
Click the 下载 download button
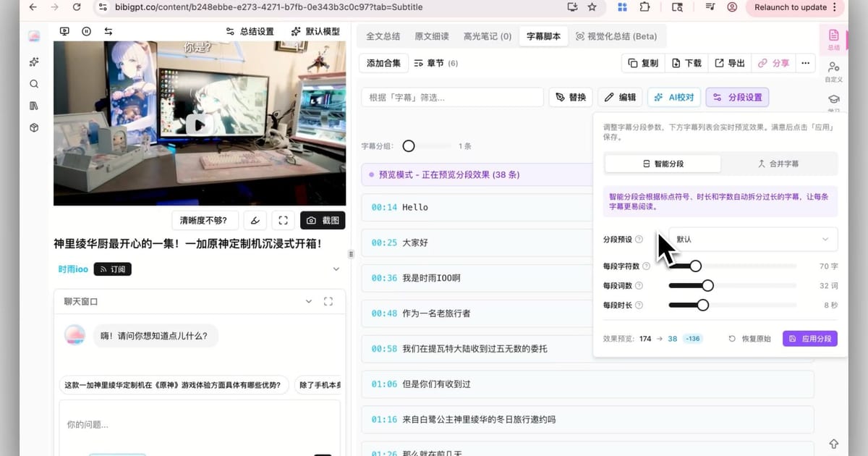tap(686, 63)
